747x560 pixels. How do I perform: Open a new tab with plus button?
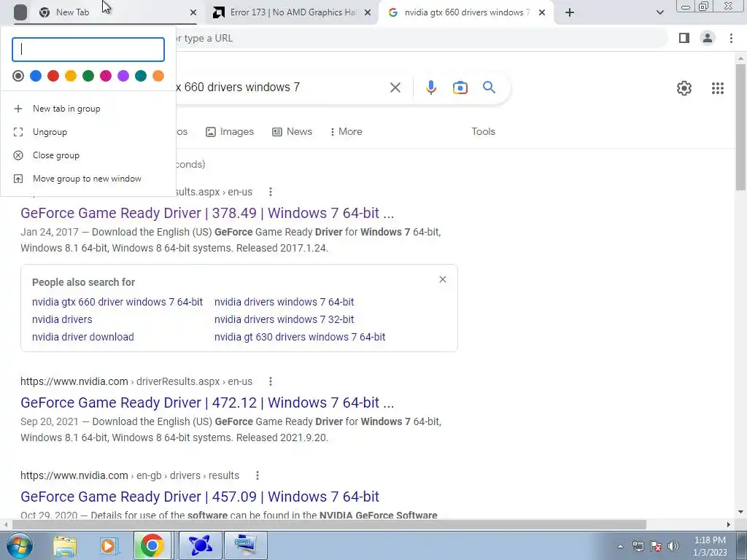(569, 12)
